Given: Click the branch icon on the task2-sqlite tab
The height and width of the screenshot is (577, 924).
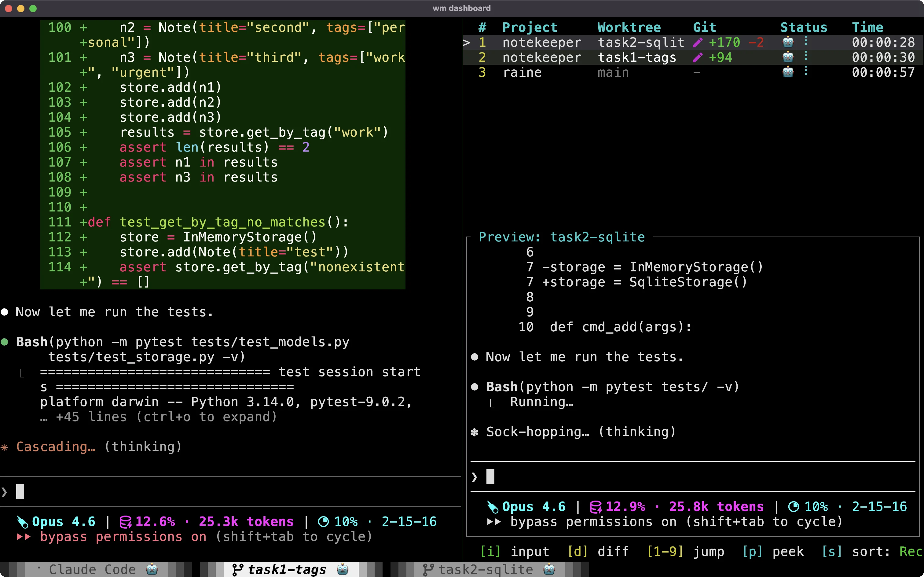Looking at the screenshot, I should 429,569.
